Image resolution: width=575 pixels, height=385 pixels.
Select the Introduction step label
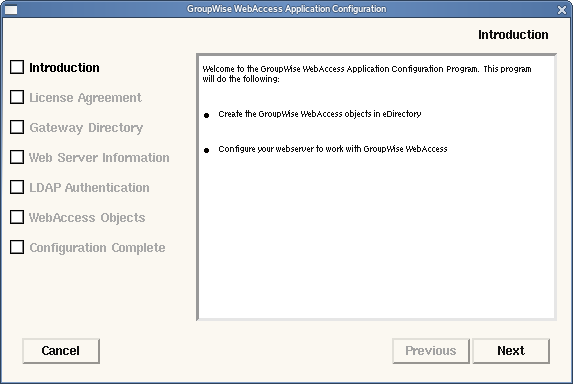(64, 68)
